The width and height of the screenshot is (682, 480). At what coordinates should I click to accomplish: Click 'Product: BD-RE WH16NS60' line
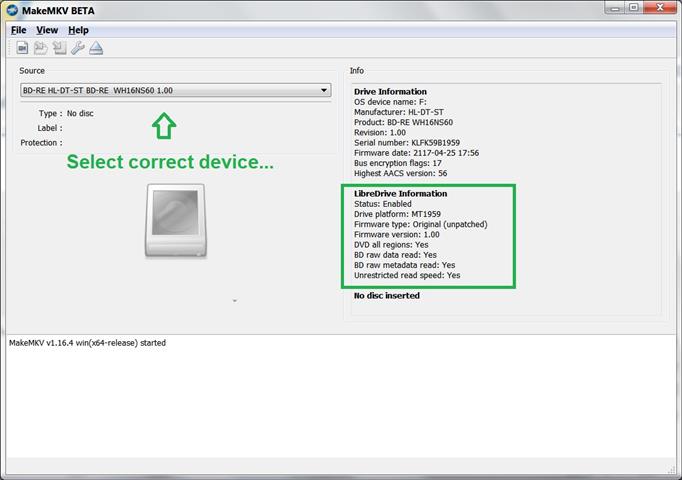point(403,122)
